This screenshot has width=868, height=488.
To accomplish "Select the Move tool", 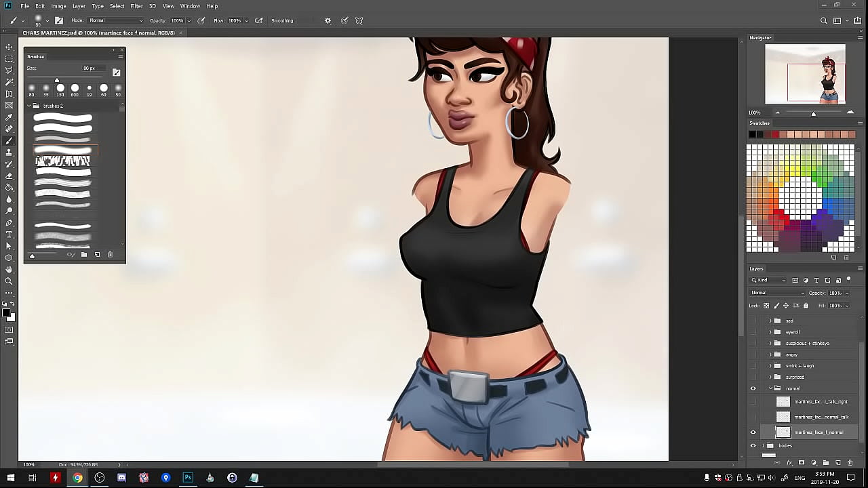I will click(9, 47).
